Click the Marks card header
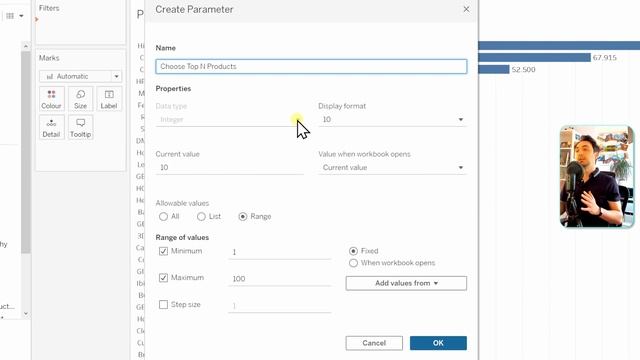Viewport: 640px width, 360px height. coord(49,58)
